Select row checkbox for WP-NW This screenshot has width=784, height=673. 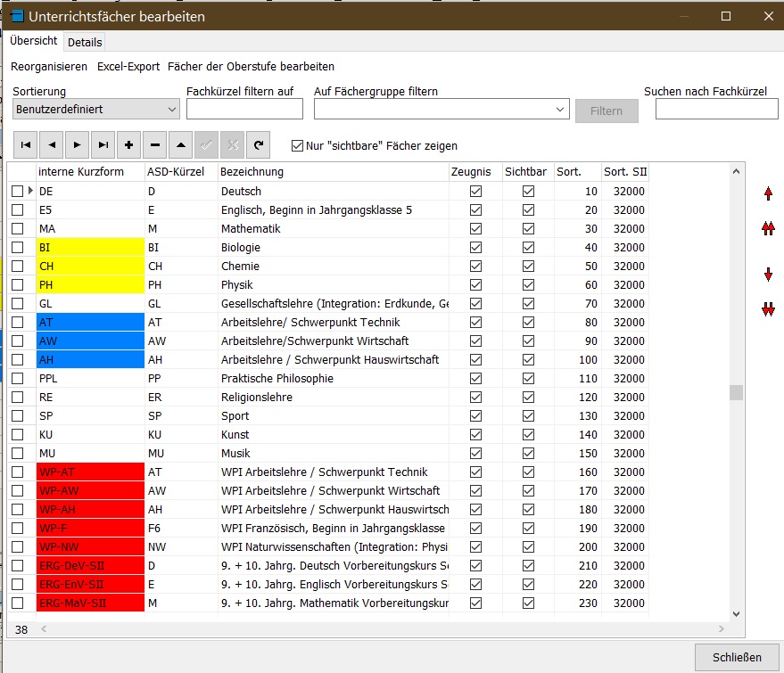coord(18,547)
